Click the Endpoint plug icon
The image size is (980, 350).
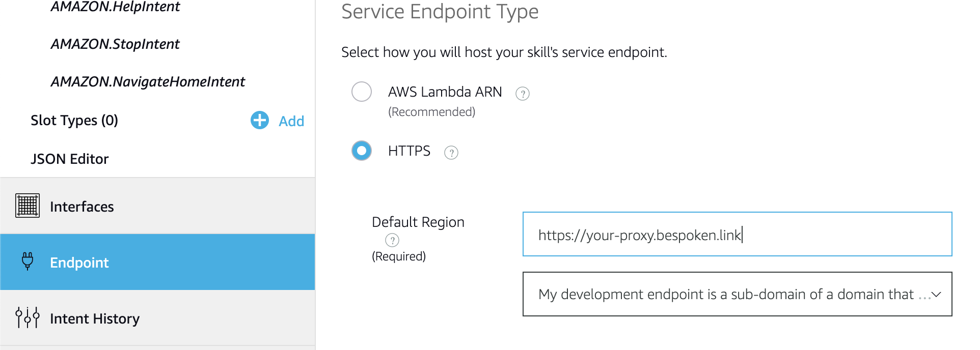(x=28, y=261)
